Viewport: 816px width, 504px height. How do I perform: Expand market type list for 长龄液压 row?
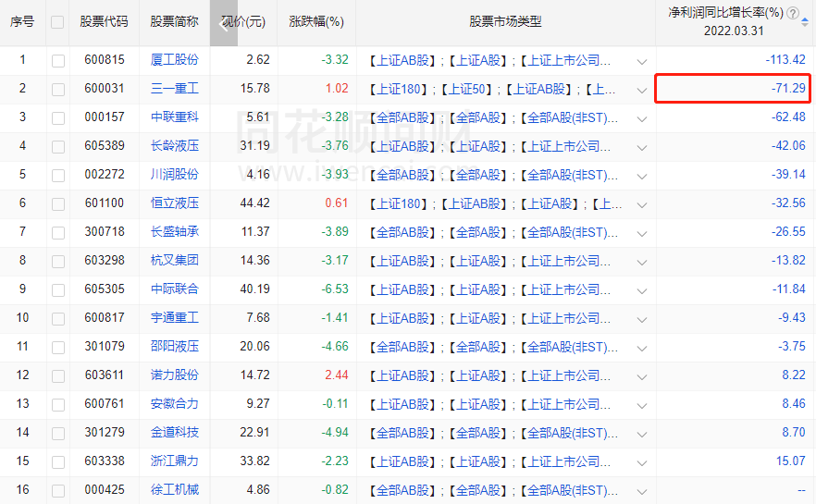coord(642,148)
